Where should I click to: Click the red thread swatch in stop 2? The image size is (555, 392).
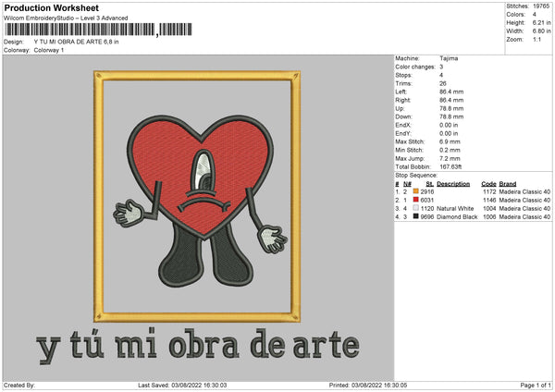(x=416, y=200)
